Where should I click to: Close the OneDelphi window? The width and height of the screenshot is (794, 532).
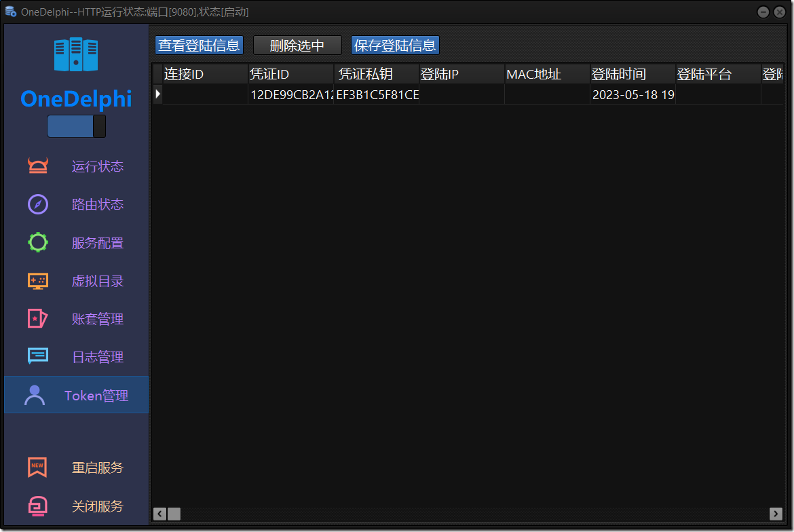(x=780, y=12)
